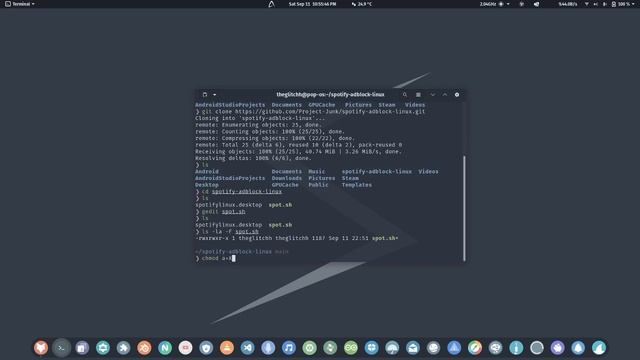Screen dimensions: 640x360
Task: Open the grey face icon in dock
Action: pos(433,348)
